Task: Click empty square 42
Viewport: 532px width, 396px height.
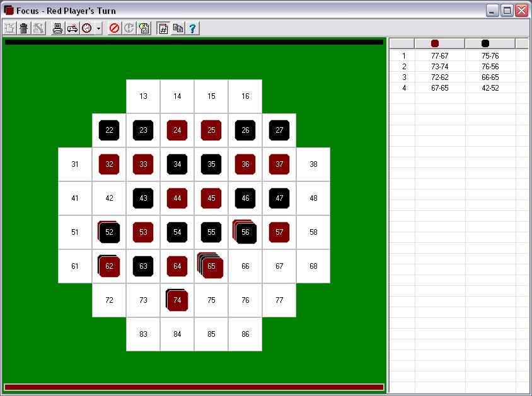Action: [109, 198]
